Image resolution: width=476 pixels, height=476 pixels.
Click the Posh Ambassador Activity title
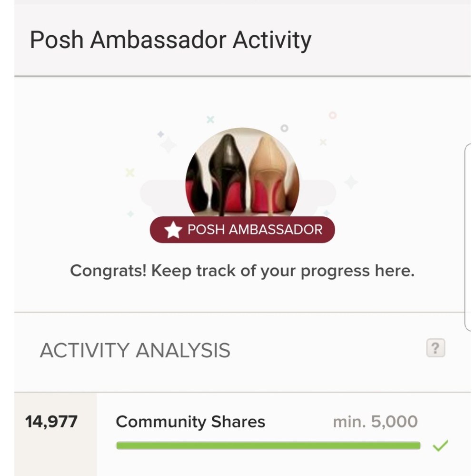tap(170, 40)
